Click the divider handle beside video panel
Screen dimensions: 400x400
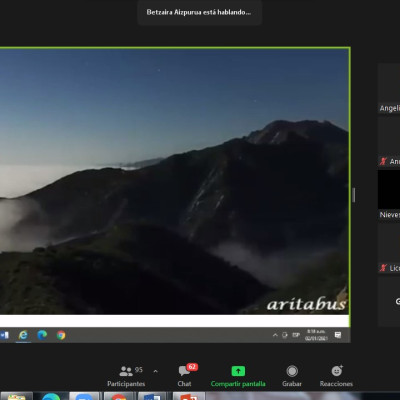(x=354, y=195)
